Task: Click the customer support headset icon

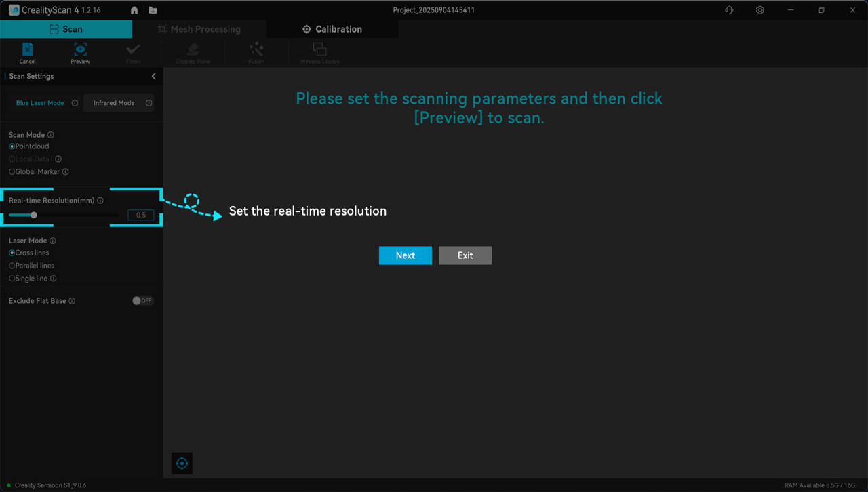Action: tap(729, 10)
